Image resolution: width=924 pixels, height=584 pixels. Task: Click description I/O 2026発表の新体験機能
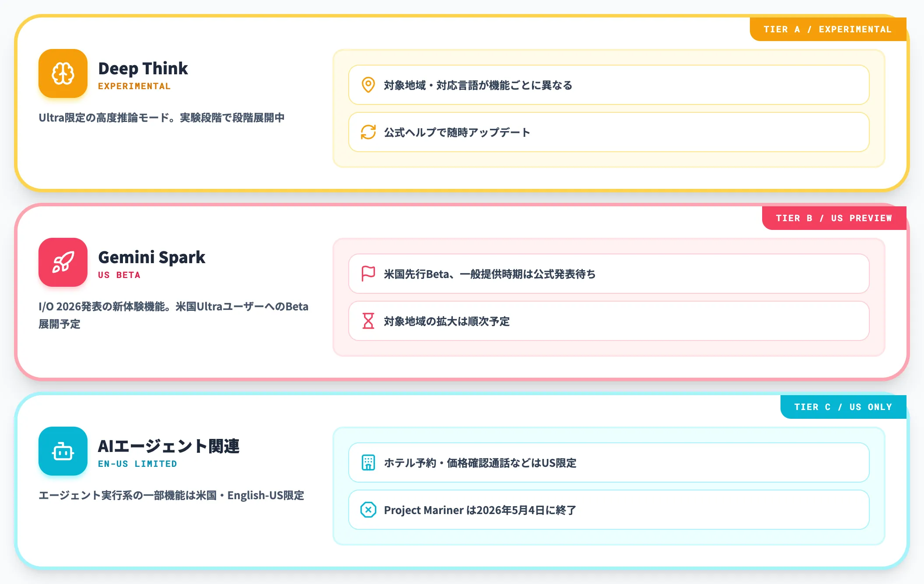tap(173, 315)
